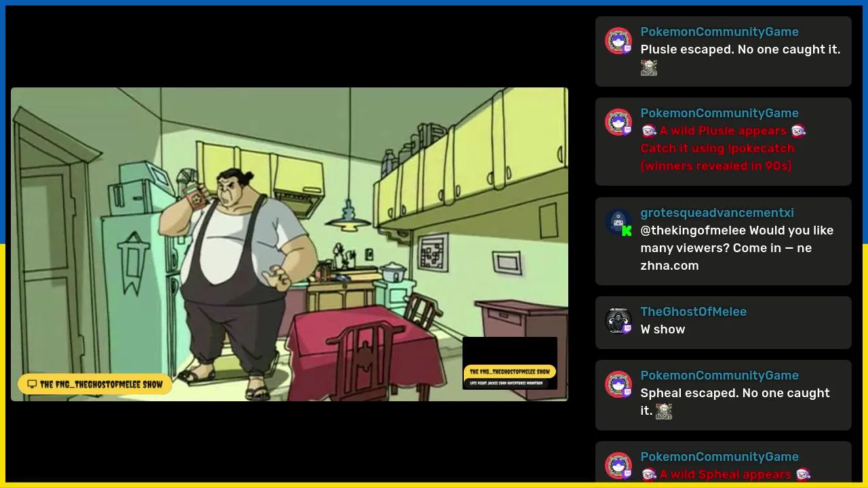The width and height of the screenshot is (868, 488).
Task: Select the red 'A wild Plusle appears' text
Action: pos(723,131)
